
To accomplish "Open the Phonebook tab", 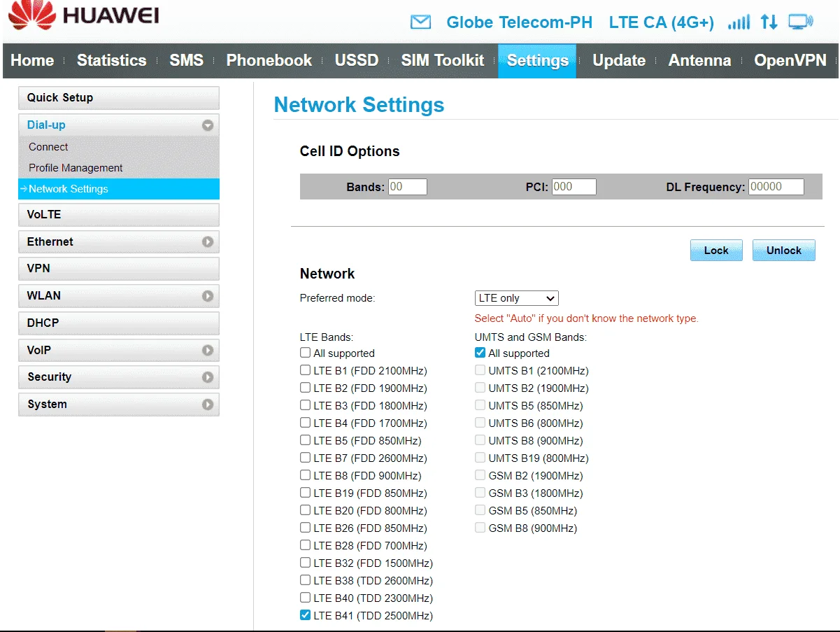I will pyautogui.click(x=269, y=61).
